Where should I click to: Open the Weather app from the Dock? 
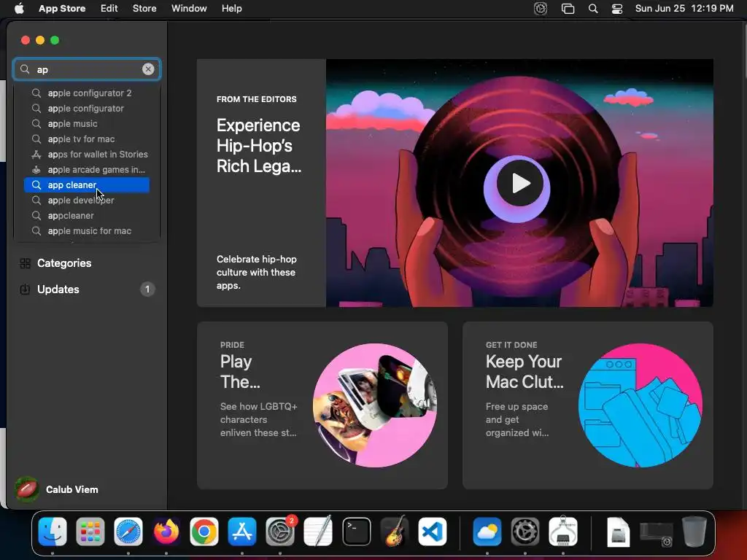click(x=487, y=532)
